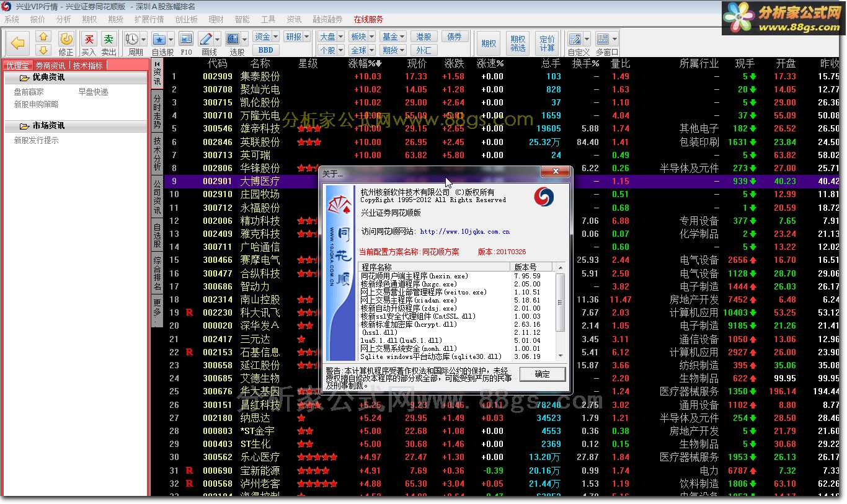
Task: Click the green 卖出 sell icon
Action: point(109,38)
